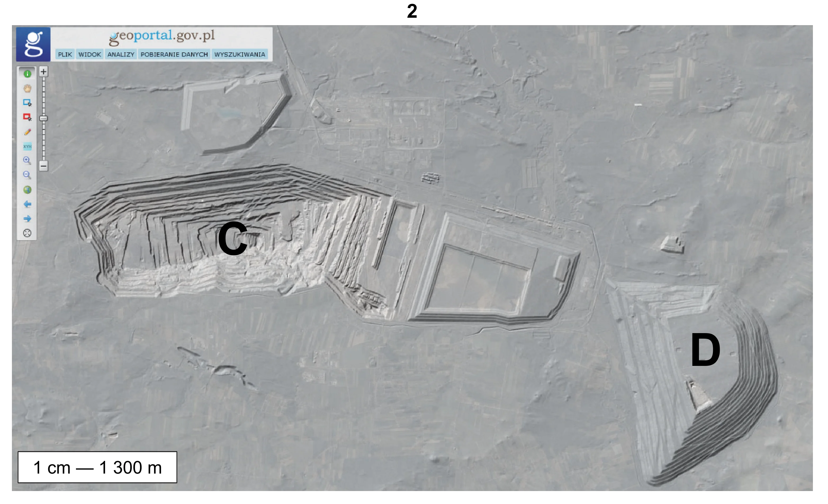Go to next map view arrow

point(28,219)
